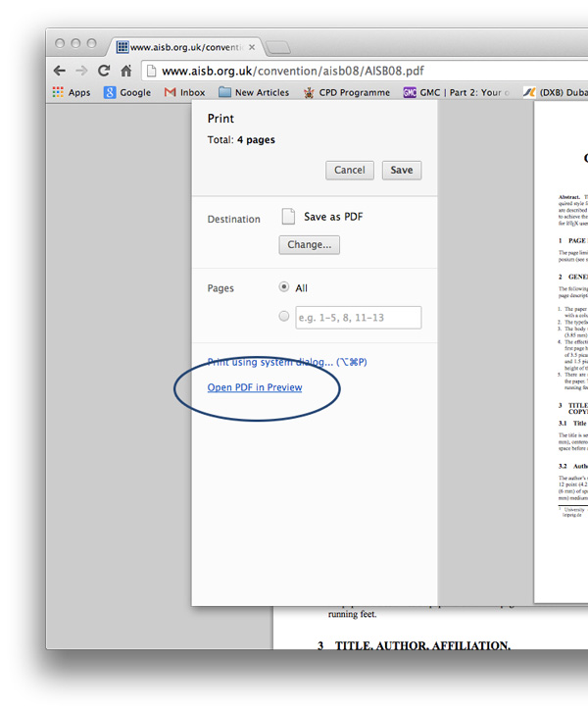Close the aisb.org.uk browser tab

(x=252, y=47)
